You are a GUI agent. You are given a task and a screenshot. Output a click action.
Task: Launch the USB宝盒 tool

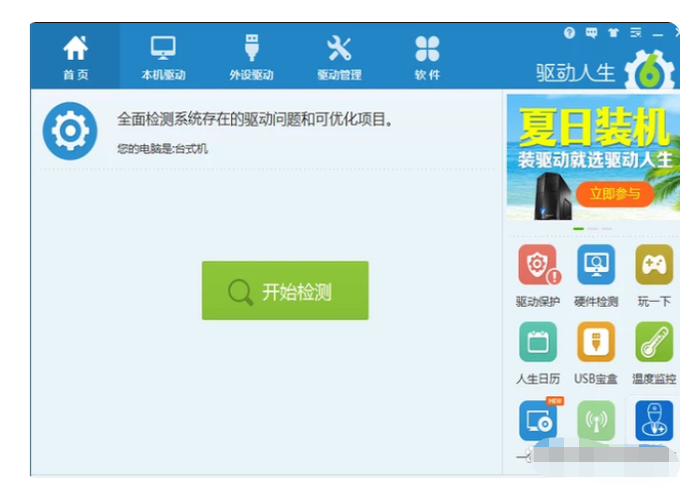[596, 343]
